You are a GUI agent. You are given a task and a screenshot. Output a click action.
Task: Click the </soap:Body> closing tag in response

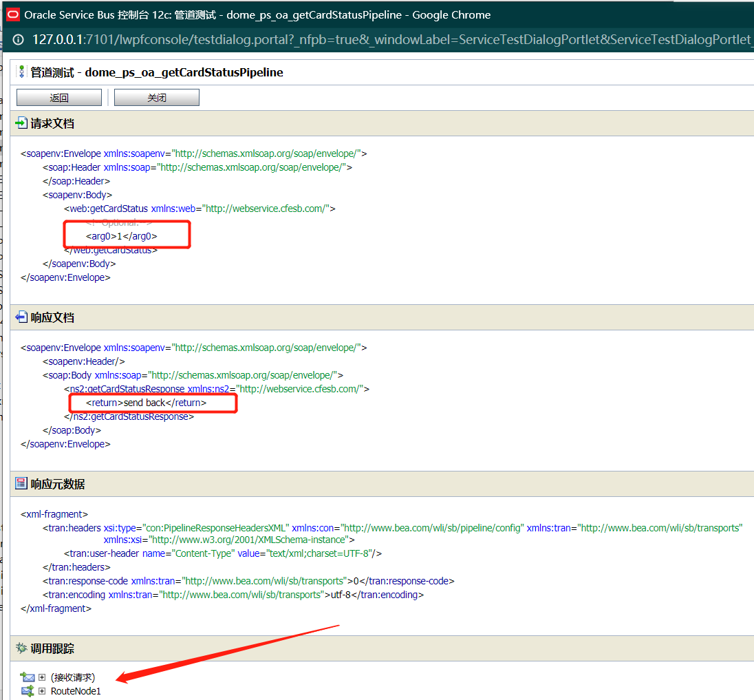72,430
